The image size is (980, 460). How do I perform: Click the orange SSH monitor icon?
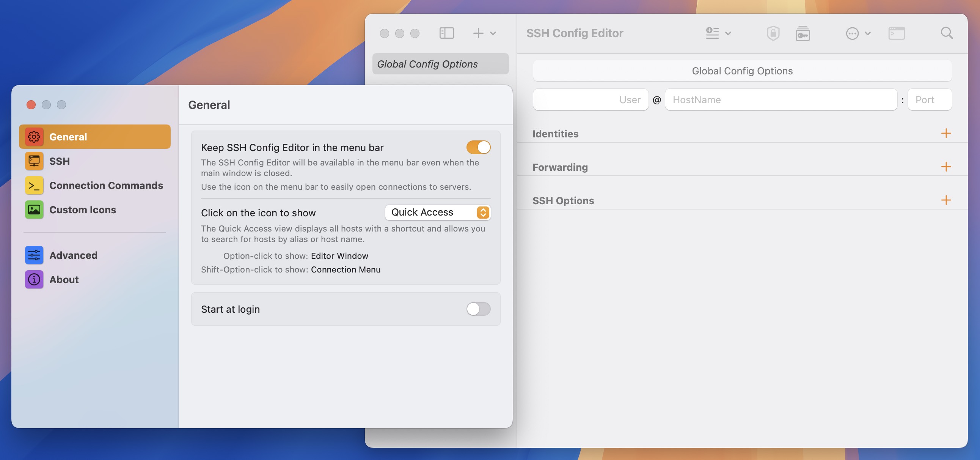[x=34, y=161]
